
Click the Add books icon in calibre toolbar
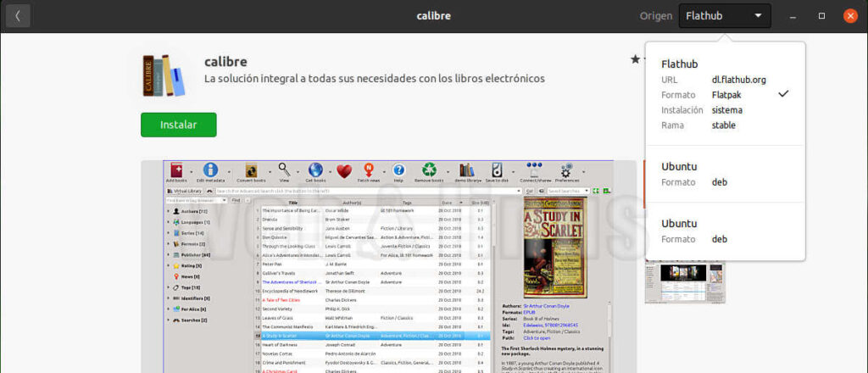click(x=176, y=171)
